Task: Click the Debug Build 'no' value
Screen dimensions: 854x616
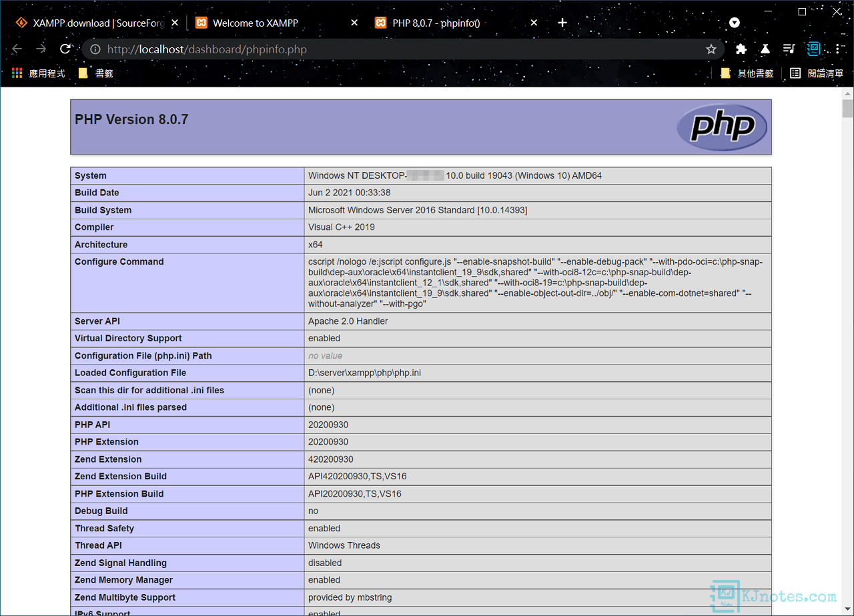Action: [x=314, y=511]
